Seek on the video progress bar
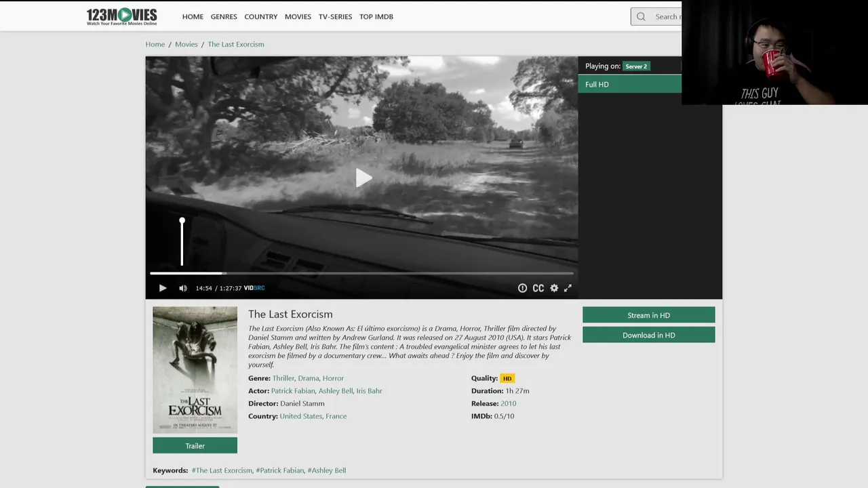This screenshot has width=868, height=488. (x=361, y=273)
